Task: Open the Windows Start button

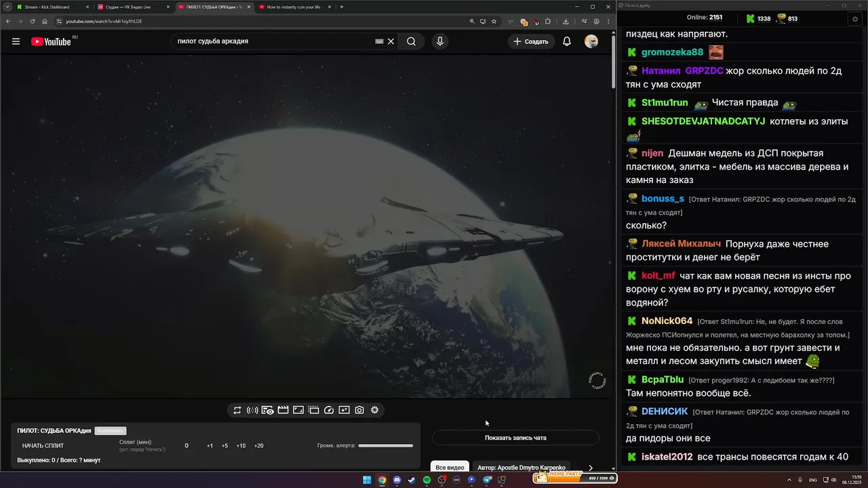Action: coord(367,480)
